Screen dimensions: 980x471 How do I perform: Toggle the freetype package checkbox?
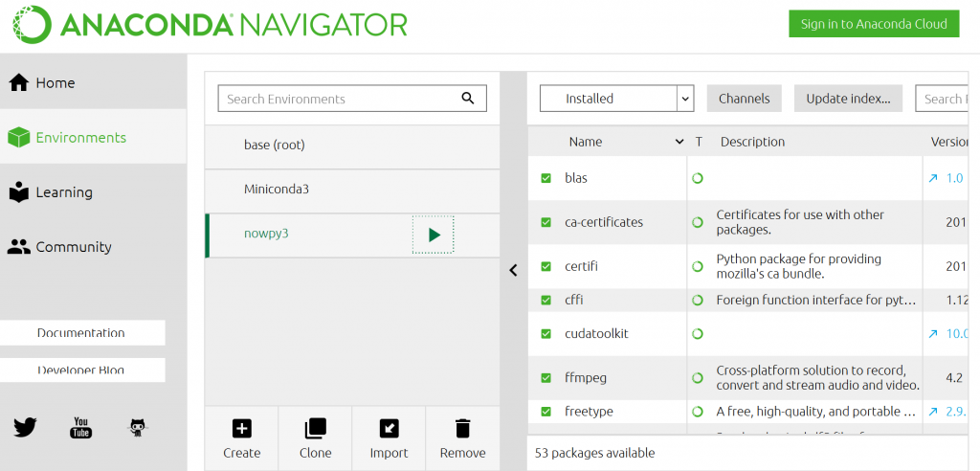(546, 412)
